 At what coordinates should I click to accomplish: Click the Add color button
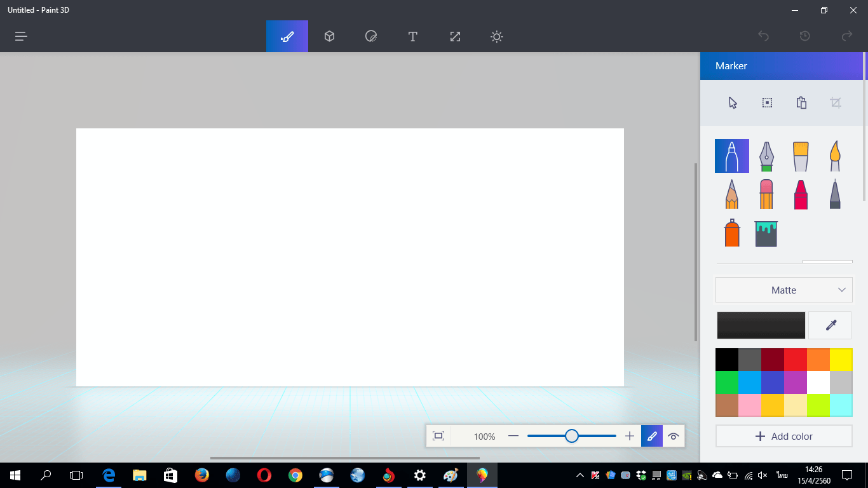[x=783, y=437]
